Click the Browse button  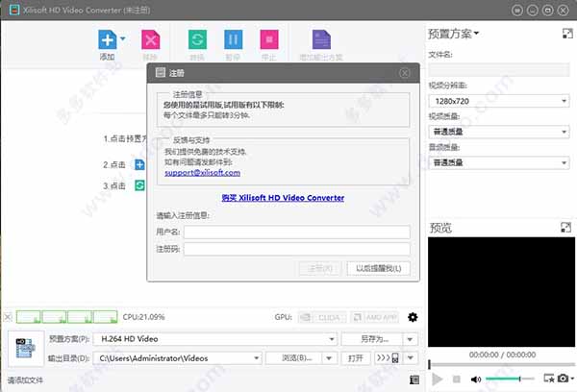(293, 358)
